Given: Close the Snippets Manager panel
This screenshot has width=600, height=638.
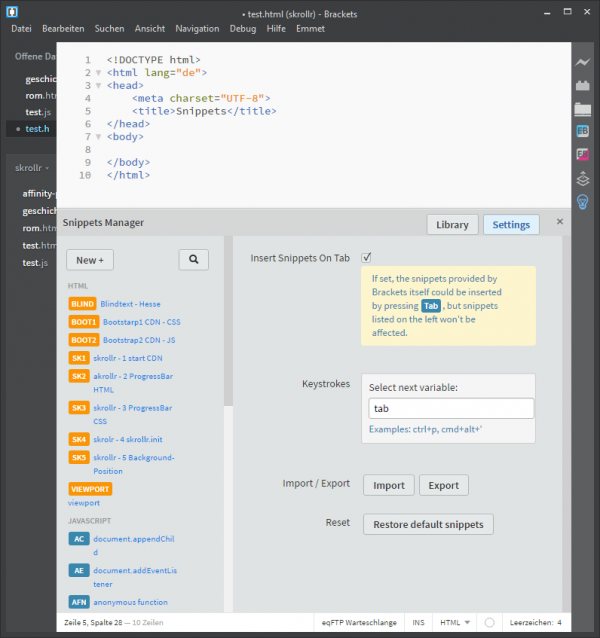Looking at the screenshot, I should click(560, 221).
